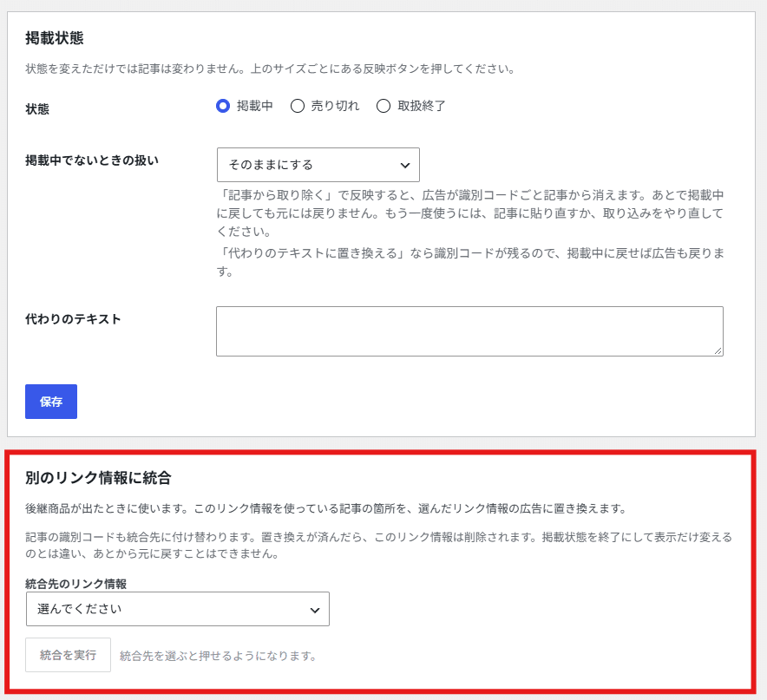
Task: Click the resize grip of the textarea
Action: click(718, 350)
